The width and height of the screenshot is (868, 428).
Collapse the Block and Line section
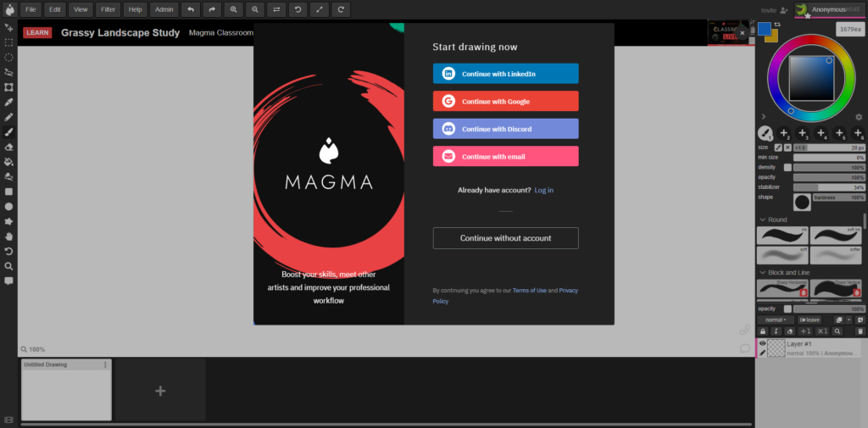coord(762,273)
